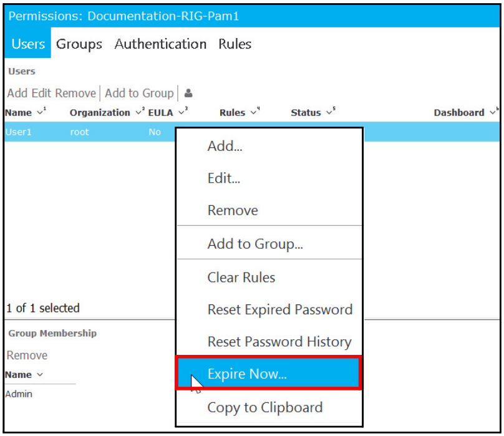This screenshot has height=436, width=504.
Task: Click Add to Group in the toolbar
Action: click(139, 93)
